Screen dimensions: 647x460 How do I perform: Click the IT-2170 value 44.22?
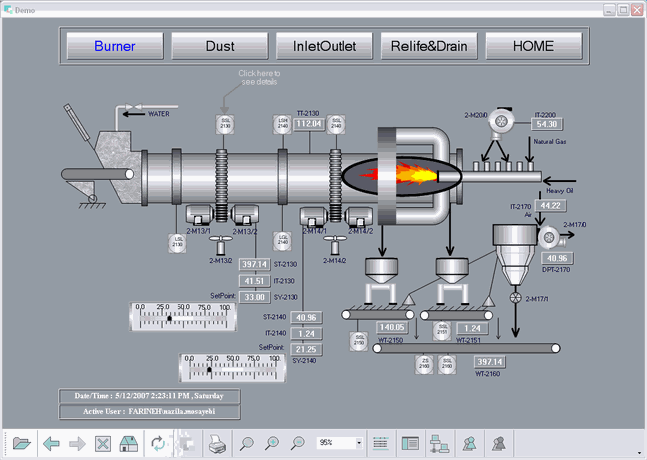click(x=550, y=205)
